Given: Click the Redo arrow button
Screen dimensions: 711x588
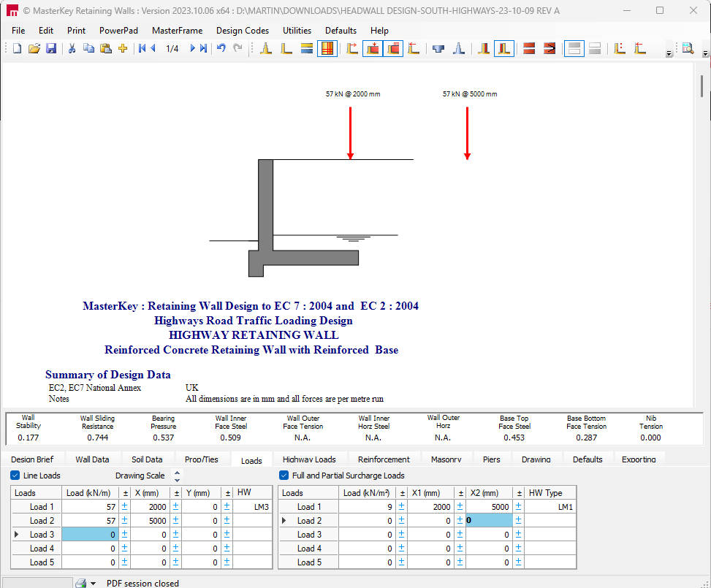Looking at the screenshot, I should pyautogui.click(x=237, y=48).
